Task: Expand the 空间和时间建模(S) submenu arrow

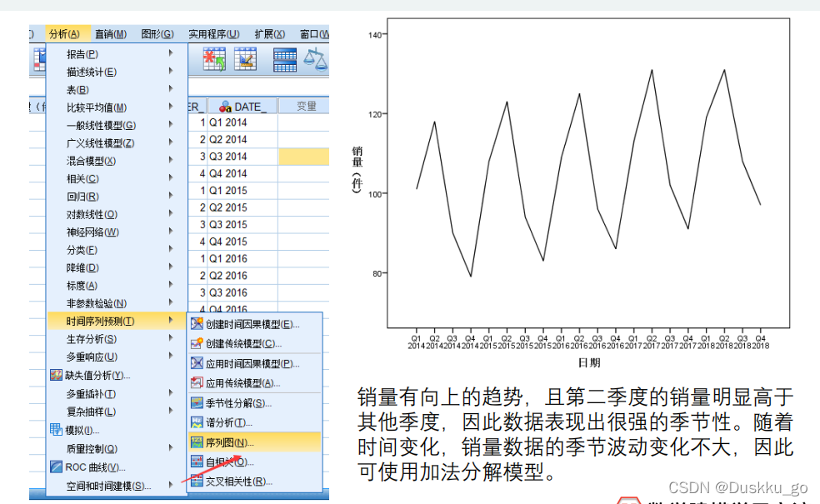Action: point(171,485)
